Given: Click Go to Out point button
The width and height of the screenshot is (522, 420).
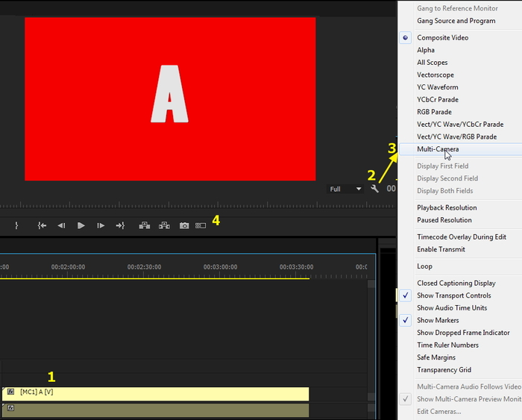Looking at the screenshot, I should pyautogui.click(x=120, y=225).
